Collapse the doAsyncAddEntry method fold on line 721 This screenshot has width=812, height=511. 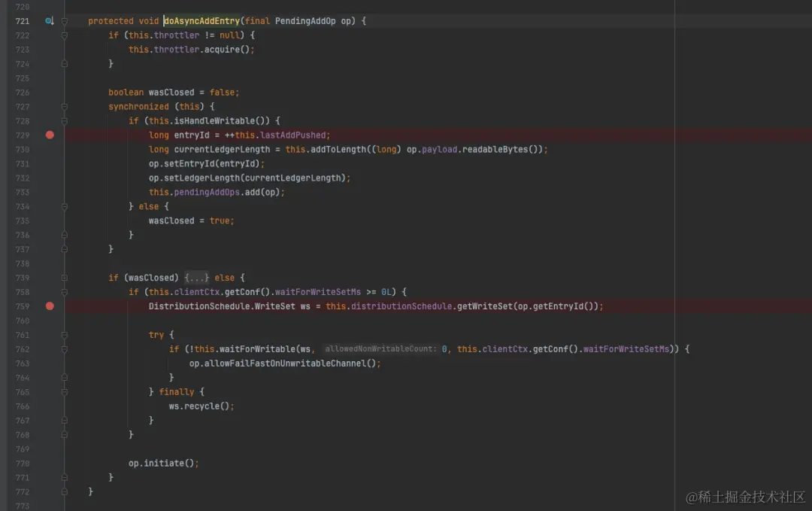click(x=65, y=21)
